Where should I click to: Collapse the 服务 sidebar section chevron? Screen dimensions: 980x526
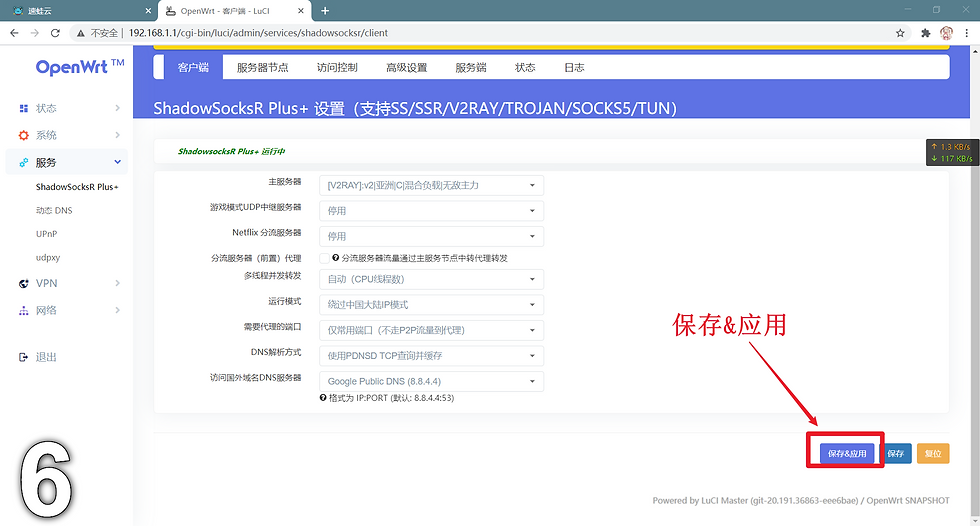(x=118, y=162)
